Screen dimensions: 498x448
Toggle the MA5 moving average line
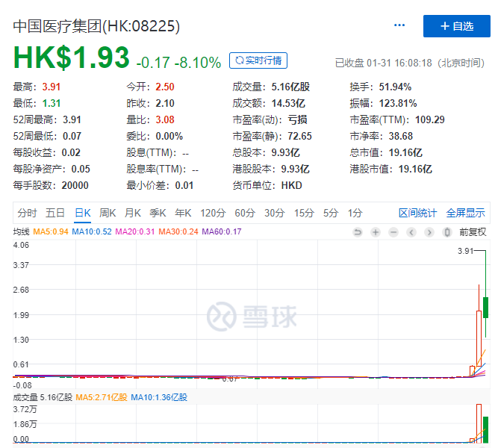tap(52, 232)
